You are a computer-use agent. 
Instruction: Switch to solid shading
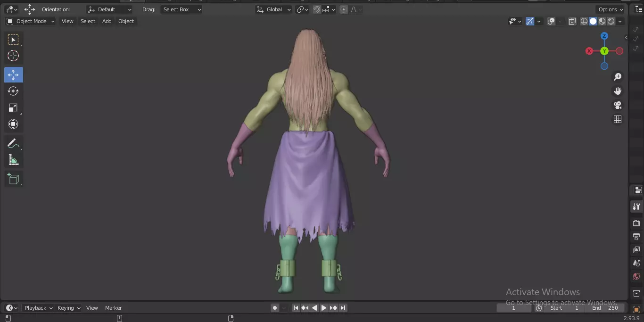pos(593,21)
